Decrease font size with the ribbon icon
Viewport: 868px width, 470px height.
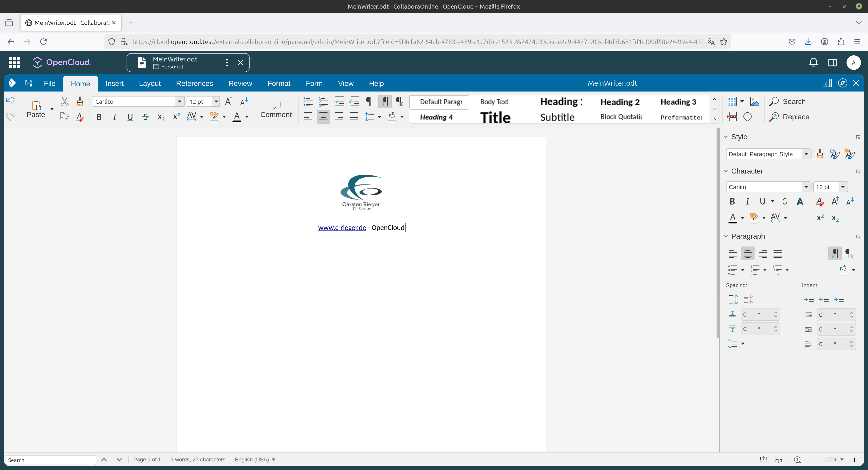[244, 101]
